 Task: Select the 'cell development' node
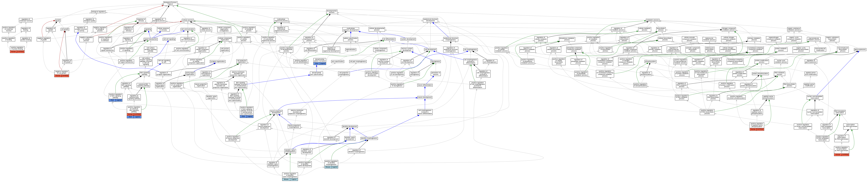[430, 50]
